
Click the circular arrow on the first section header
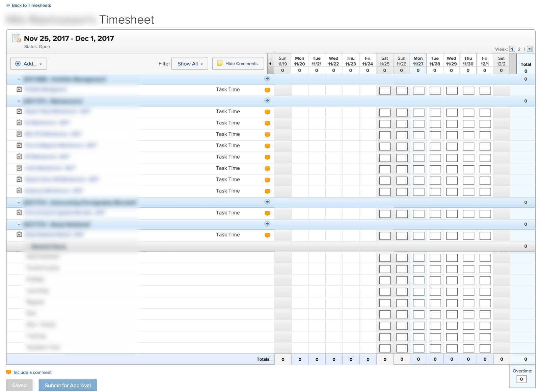[x=267, y=78]
